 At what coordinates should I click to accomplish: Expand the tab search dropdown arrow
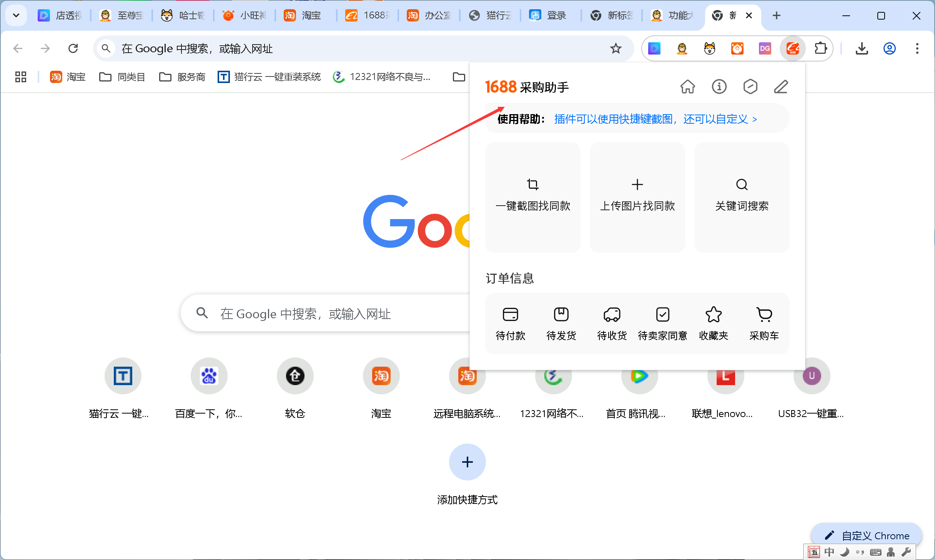pyautogui.click(x=16, y=15)
